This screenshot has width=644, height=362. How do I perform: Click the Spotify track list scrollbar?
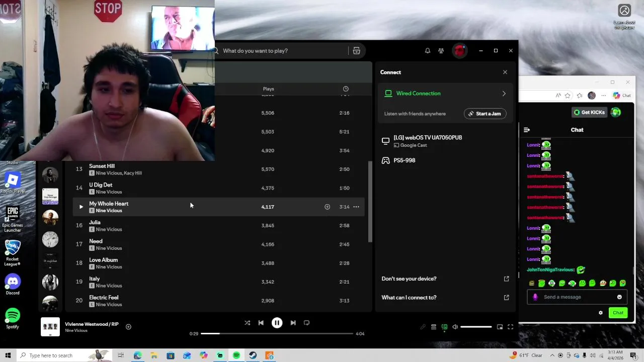click(x=370, y=201)
